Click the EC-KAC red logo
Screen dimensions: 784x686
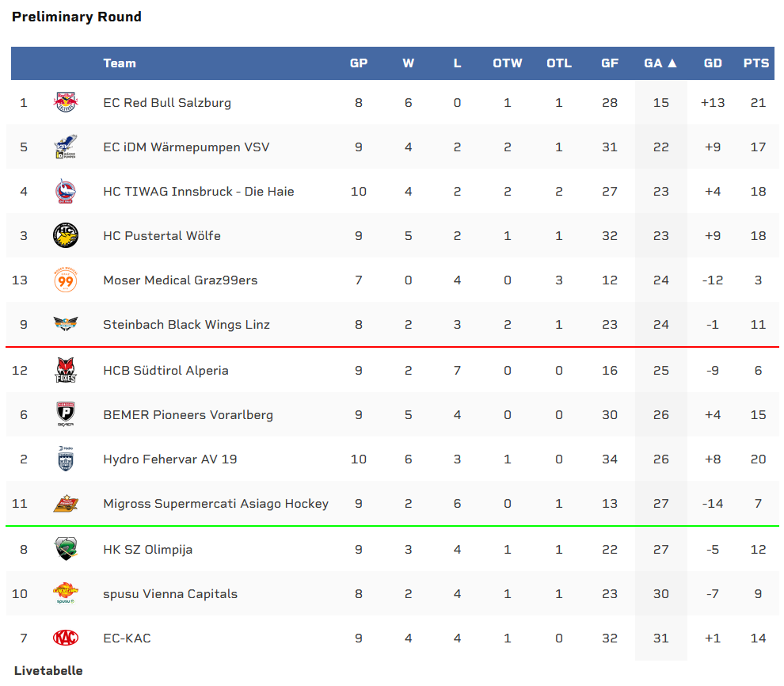click(x=66, y=638)
